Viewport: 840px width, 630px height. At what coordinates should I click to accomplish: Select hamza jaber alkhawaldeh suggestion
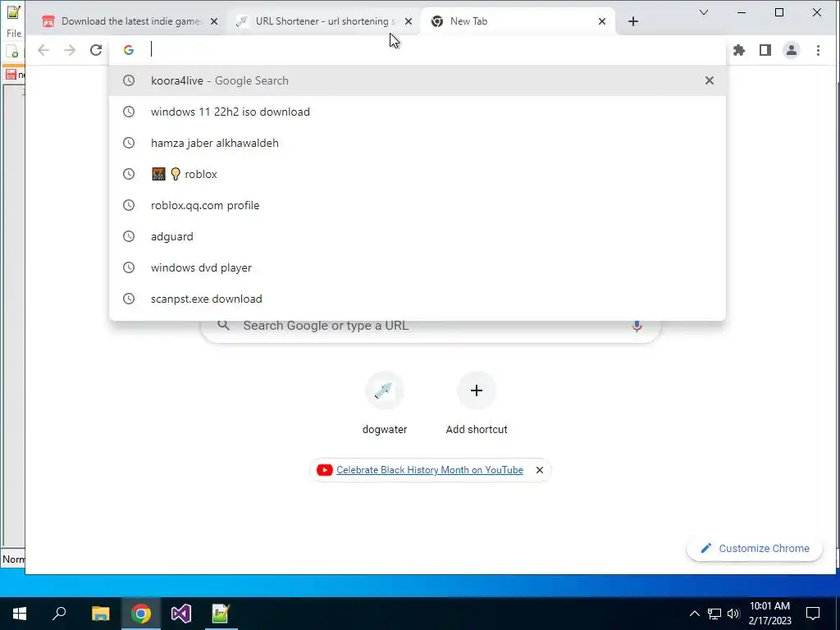click(417, 143)
